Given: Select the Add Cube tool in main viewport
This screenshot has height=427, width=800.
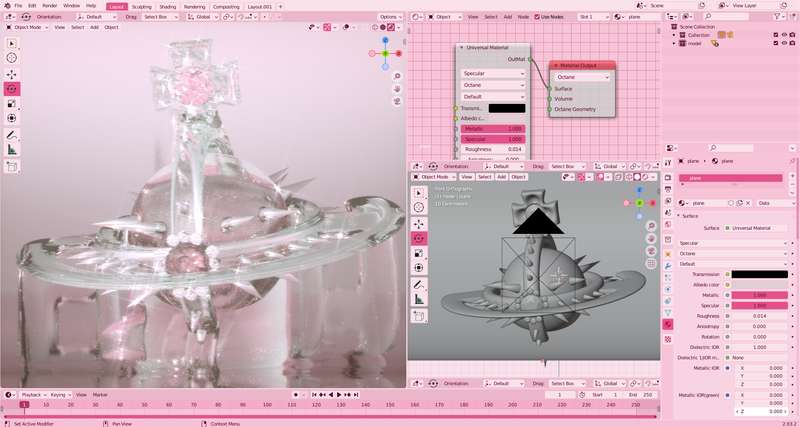Looking at the screenshot, I should [x=12, y=166].
